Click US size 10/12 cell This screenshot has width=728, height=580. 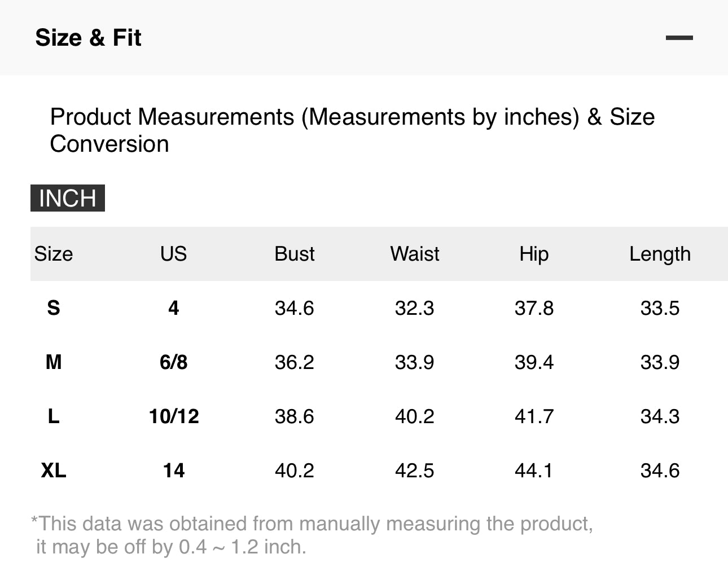tap(174, 416)
